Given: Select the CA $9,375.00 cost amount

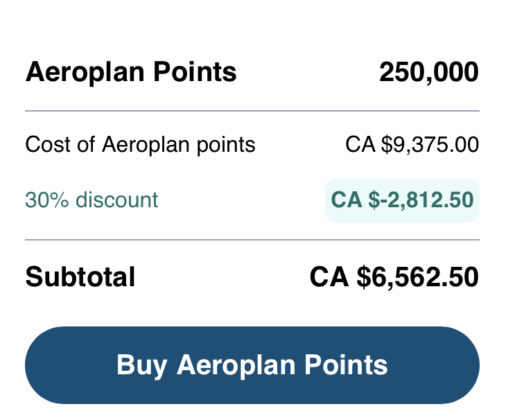Looking at the screenshot, I should click(x=412, y=146).
